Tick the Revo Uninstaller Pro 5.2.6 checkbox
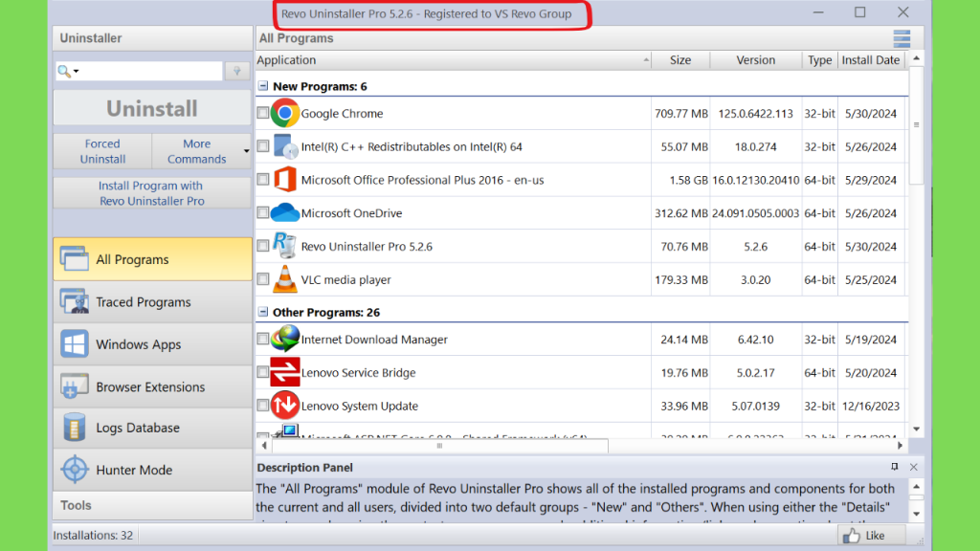The image size is (980, 551). 263,246
